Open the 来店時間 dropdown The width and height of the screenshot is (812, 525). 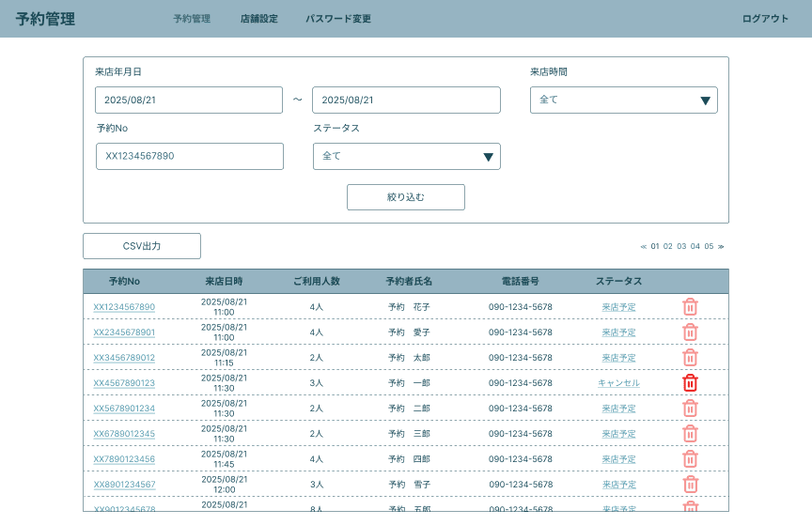click(x=623, y=100)
